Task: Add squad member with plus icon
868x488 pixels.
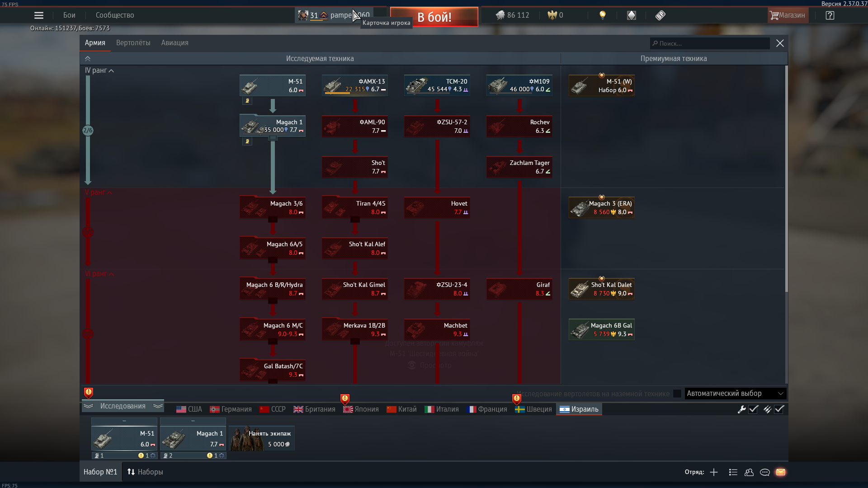Action: click(x=714, y=472)
